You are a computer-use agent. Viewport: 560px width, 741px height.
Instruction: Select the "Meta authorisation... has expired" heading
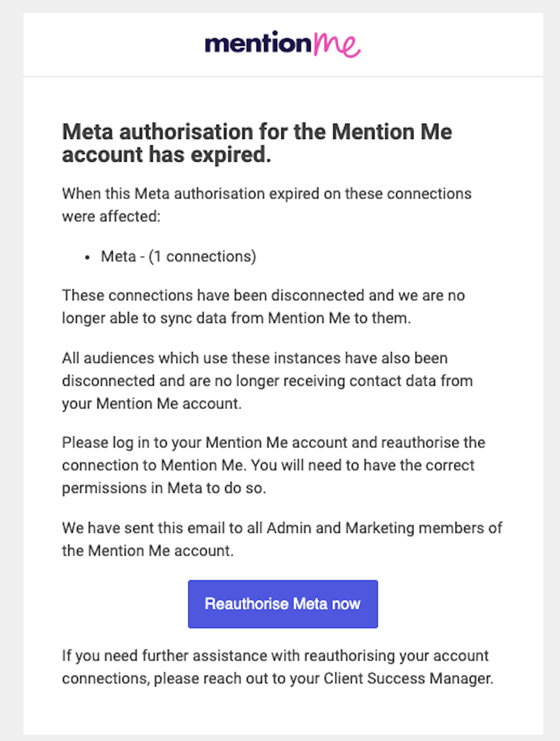pyautogui.click(x=257, y=143)
